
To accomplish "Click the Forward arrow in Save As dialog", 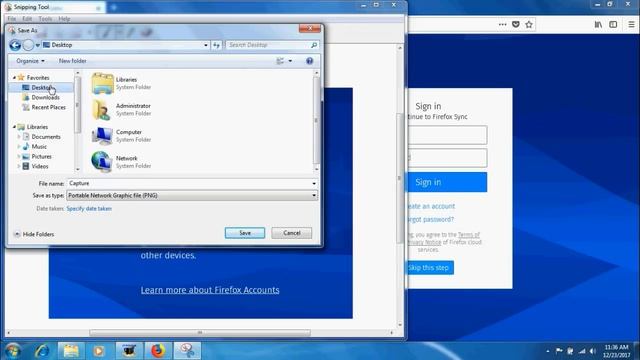I will (28, 45).
